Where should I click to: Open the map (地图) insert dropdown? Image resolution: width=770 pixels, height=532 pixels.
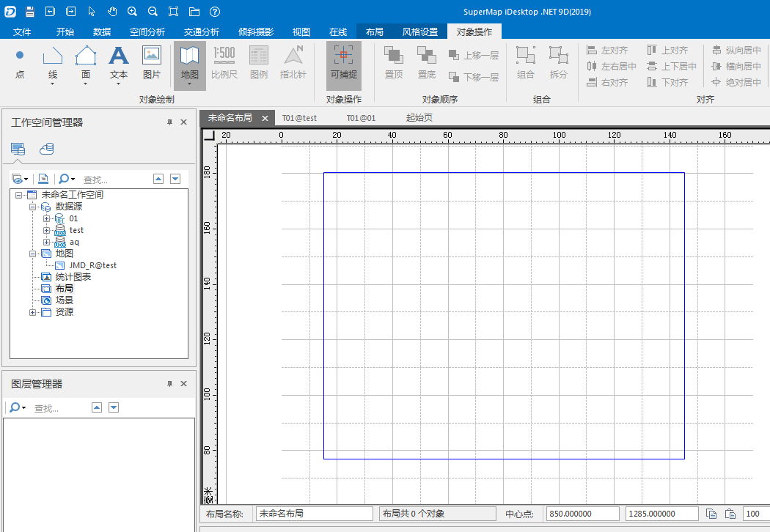189,84
